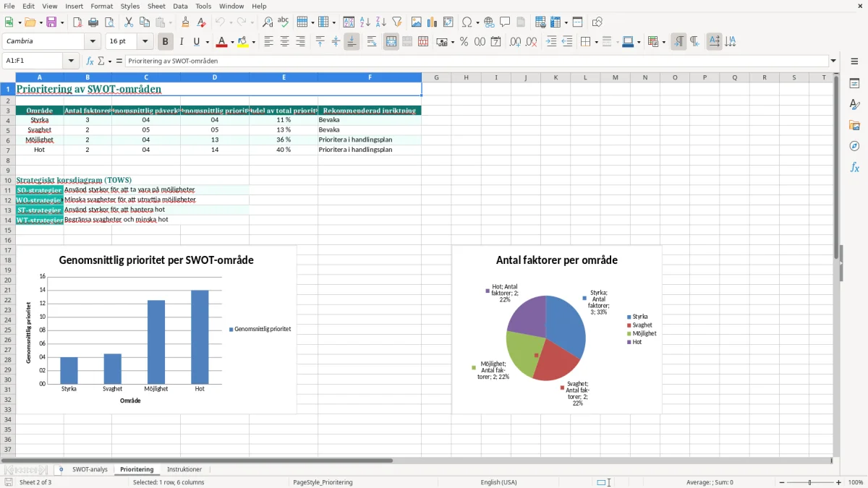Open the Sidebar Gallery deck

pos(854,126)
